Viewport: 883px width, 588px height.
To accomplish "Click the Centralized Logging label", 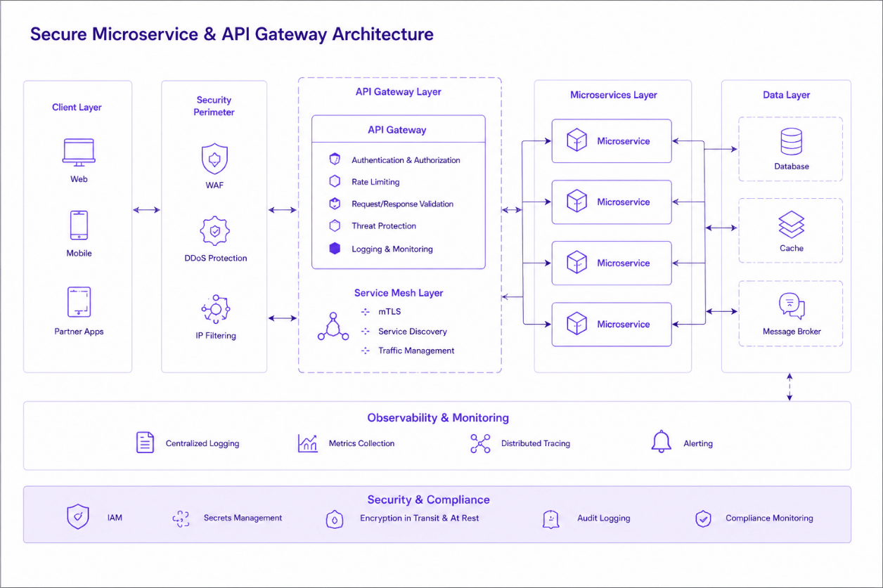I will 202,443.
